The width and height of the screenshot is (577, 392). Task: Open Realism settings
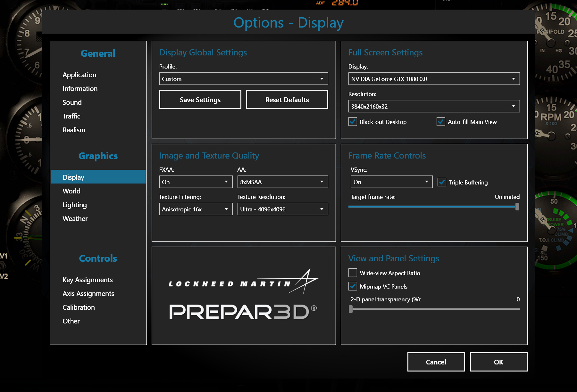[74, 130]
